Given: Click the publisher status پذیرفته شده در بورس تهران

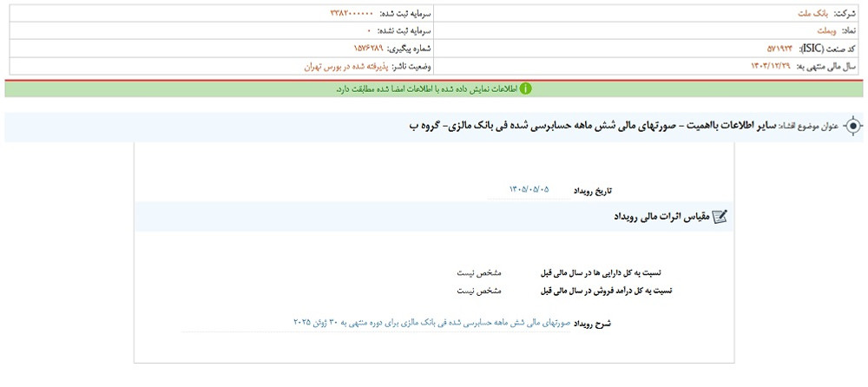Looking at the screenshot, I should pos(346,67).
